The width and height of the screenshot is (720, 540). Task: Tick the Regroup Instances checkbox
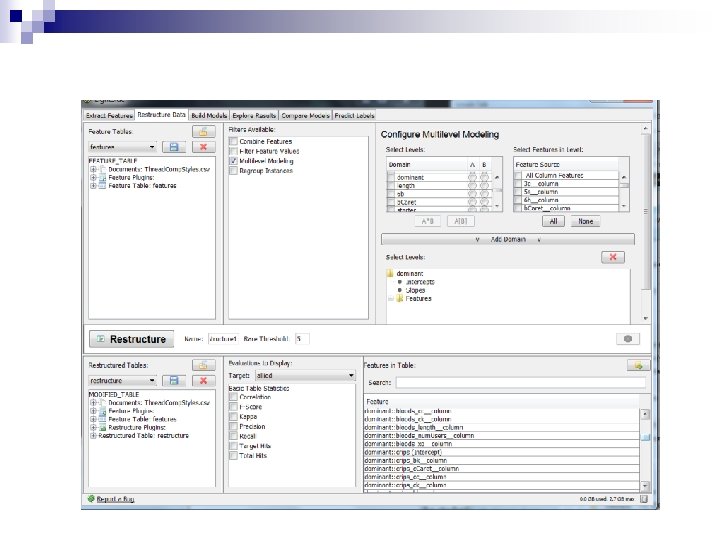233,170
